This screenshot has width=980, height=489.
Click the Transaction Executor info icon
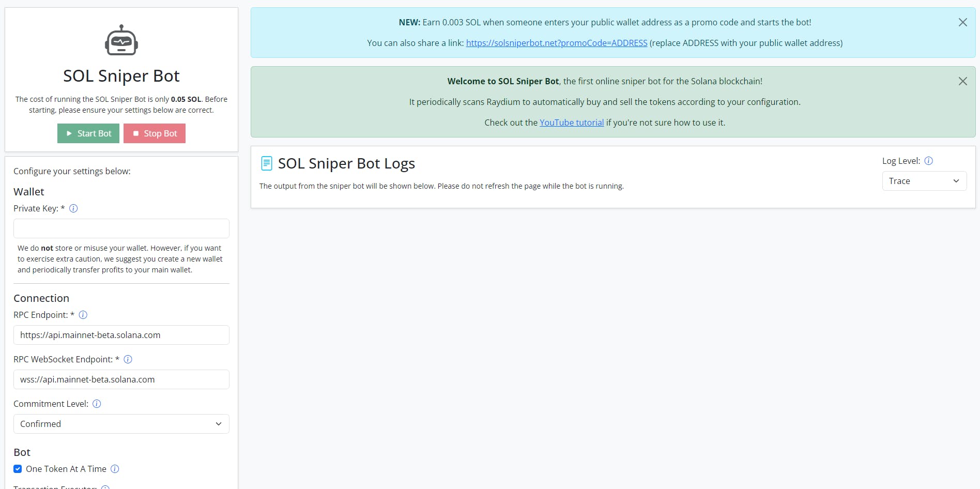click(x=105, y=486)
